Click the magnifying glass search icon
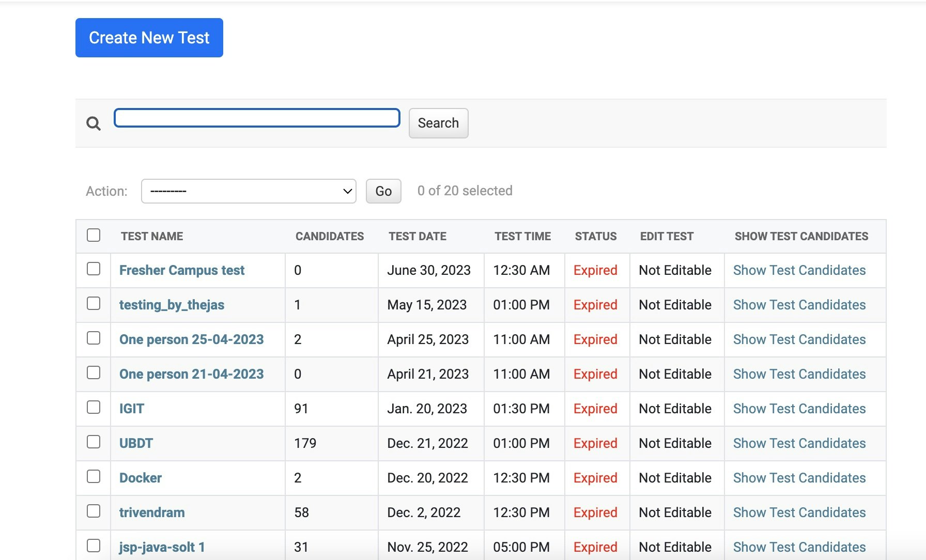The image size is (926, 560). point(94,123)
